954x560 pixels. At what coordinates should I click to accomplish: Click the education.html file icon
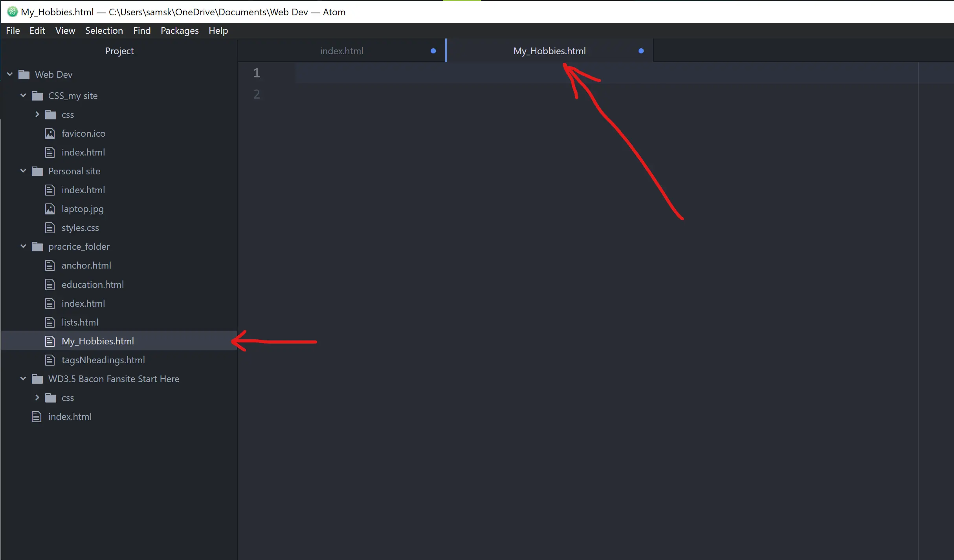pos(50,284)
